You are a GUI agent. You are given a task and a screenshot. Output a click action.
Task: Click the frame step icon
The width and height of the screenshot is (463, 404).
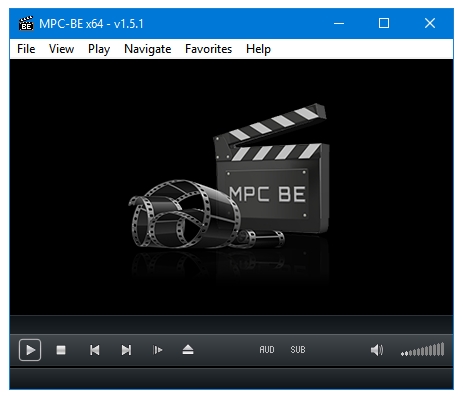[157, 350]
